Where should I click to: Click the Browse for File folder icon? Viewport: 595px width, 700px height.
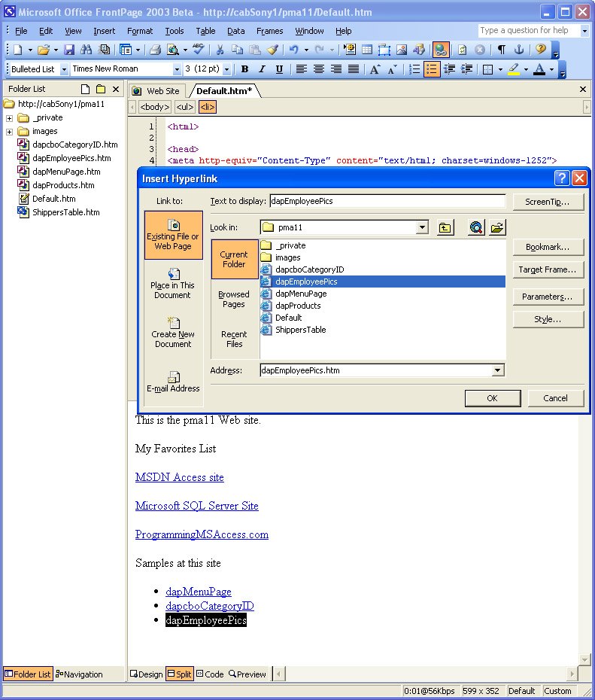click(x=496, y=227)
